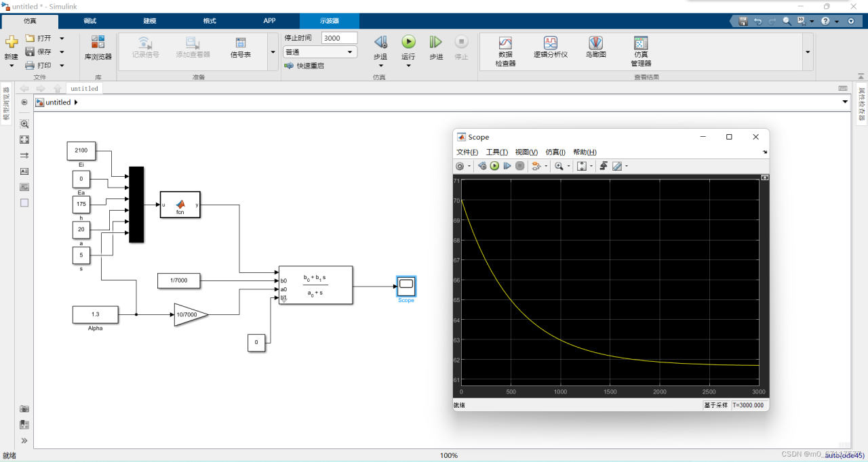Click the stop time field showing 3000
The height and width of the screenshot is (462, 868).
(x=339, y=38)
